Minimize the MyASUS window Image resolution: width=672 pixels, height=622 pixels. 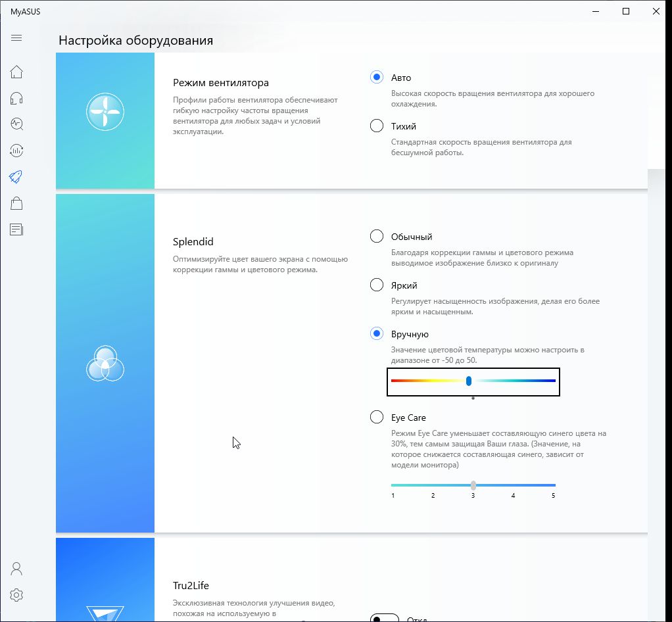coord(596,11)
